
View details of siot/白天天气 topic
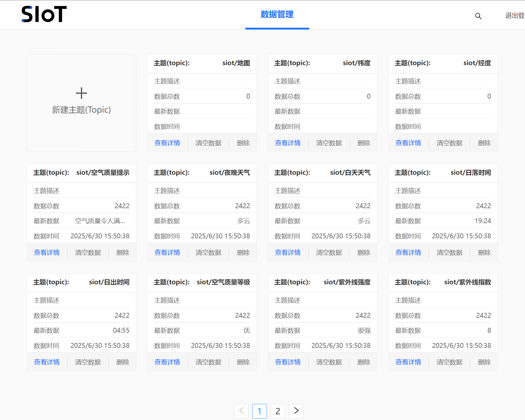pos(288,252)
